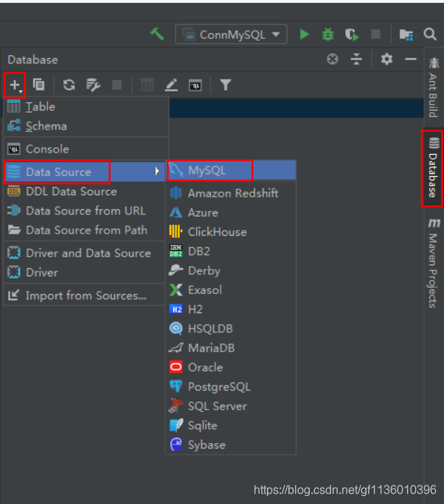This screenshot has width=444, height=504.
Task: Open the Ant Build side tab
Action: (434, 88)
